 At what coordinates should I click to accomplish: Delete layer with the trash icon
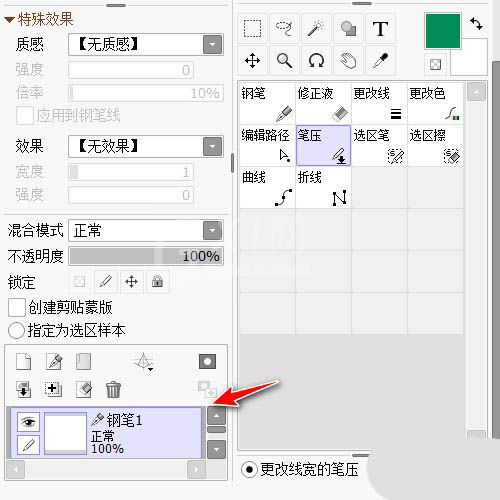pos(113,389)
